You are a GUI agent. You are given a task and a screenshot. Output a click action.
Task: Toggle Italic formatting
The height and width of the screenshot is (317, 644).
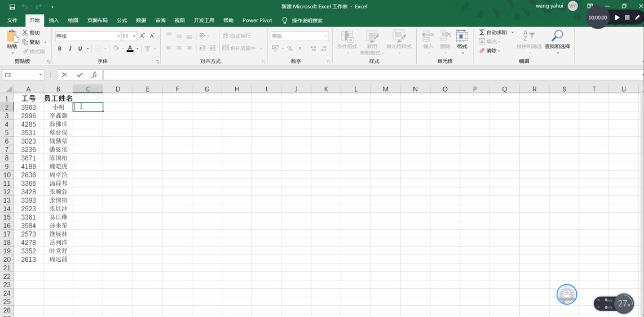click(x=70, y=48)
